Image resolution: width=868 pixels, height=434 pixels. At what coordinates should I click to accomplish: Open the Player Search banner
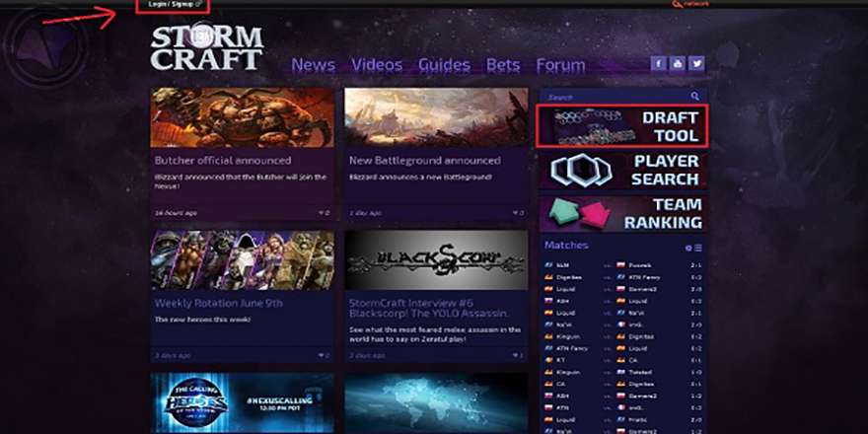coord(622,170)
